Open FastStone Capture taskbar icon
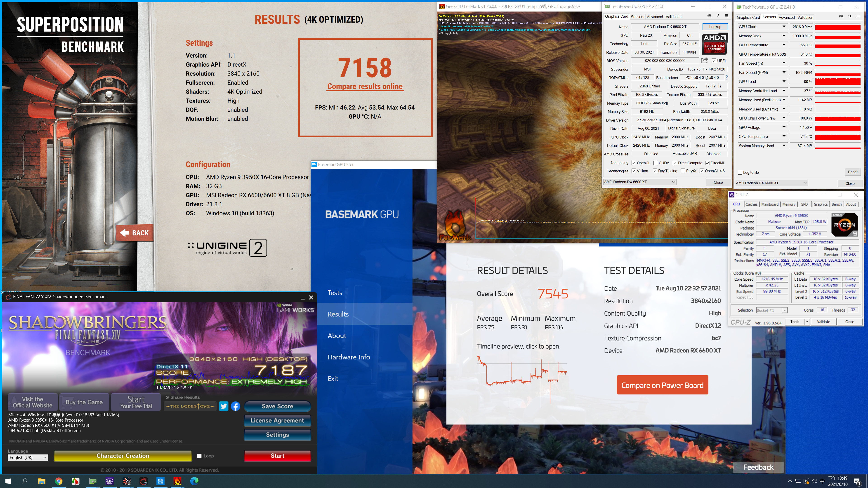868x488 pixels. click(75, 481)
